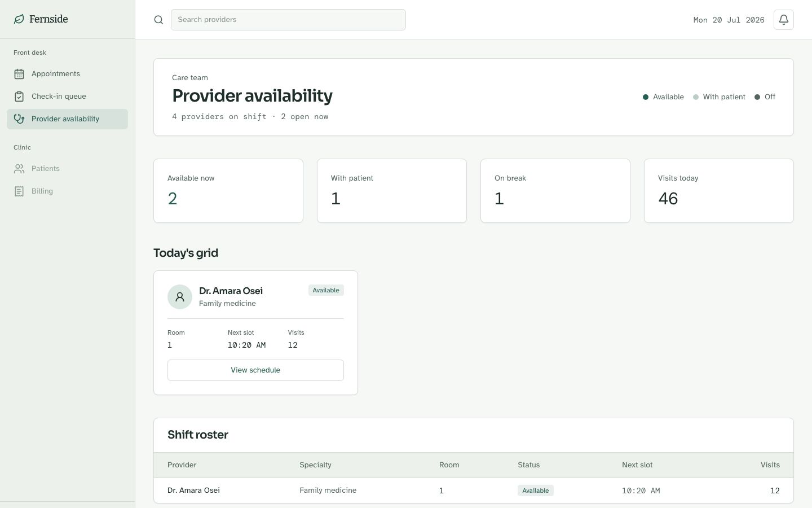The image size is (812, 508).
Task: Click the Room column header
Action: click(449, 465)
